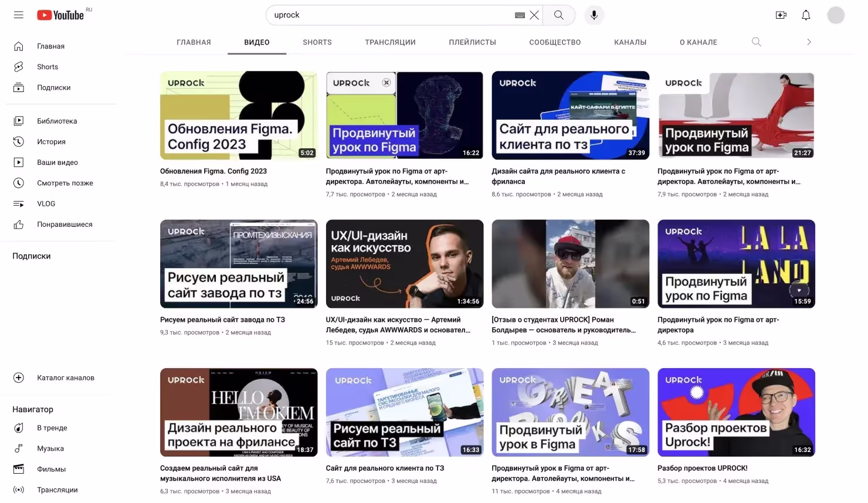Open the on-screen keyboard icon
The image size is (868, 503).
tap(520, 15)
